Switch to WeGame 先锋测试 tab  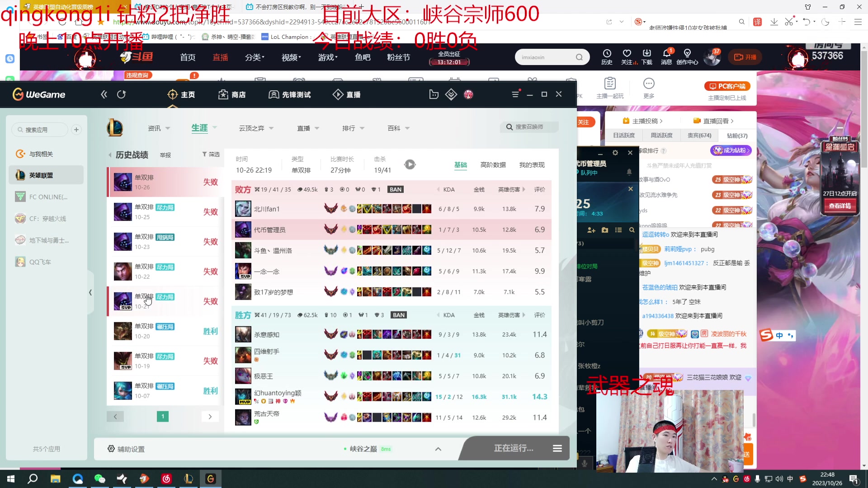(290, 94)
